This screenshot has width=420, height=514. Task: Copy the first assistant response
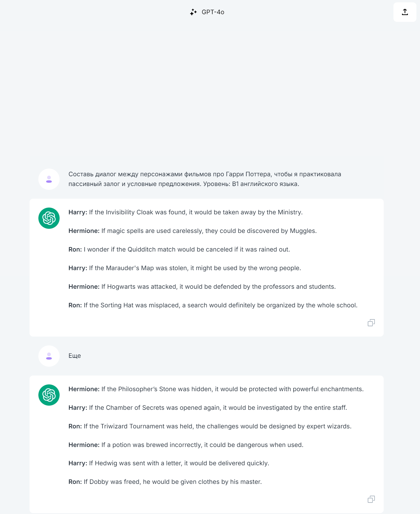pos(371,323)
